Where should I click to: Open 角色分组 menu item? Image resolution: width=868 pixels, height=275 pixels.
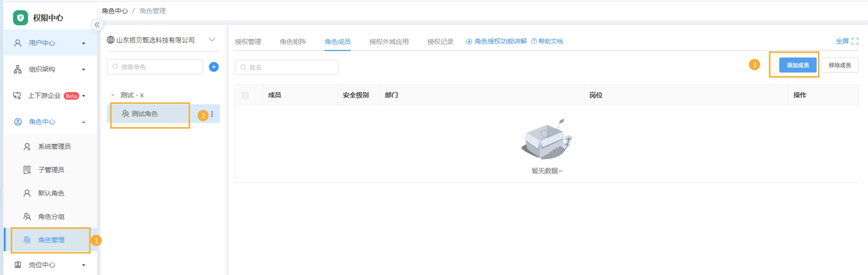50,217
